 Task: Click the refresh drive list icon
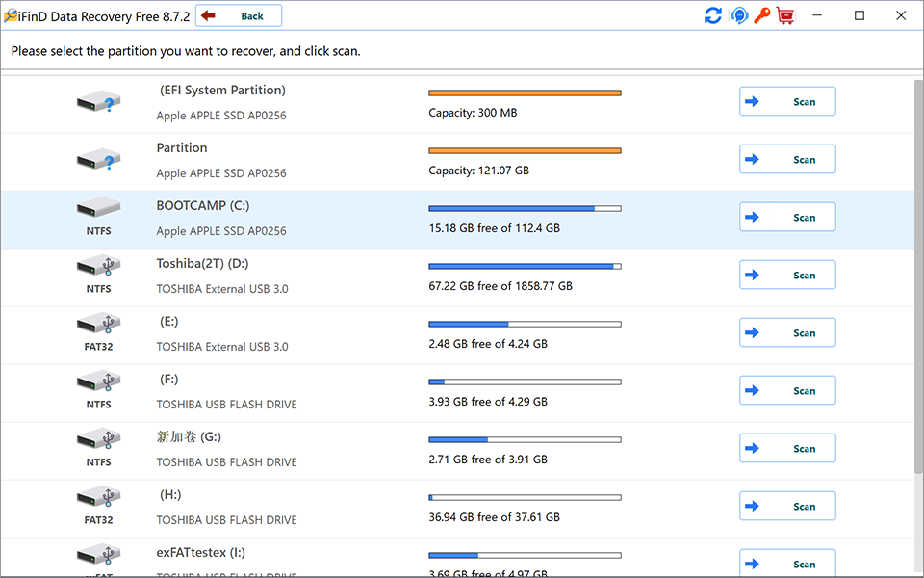coord(713,16)
